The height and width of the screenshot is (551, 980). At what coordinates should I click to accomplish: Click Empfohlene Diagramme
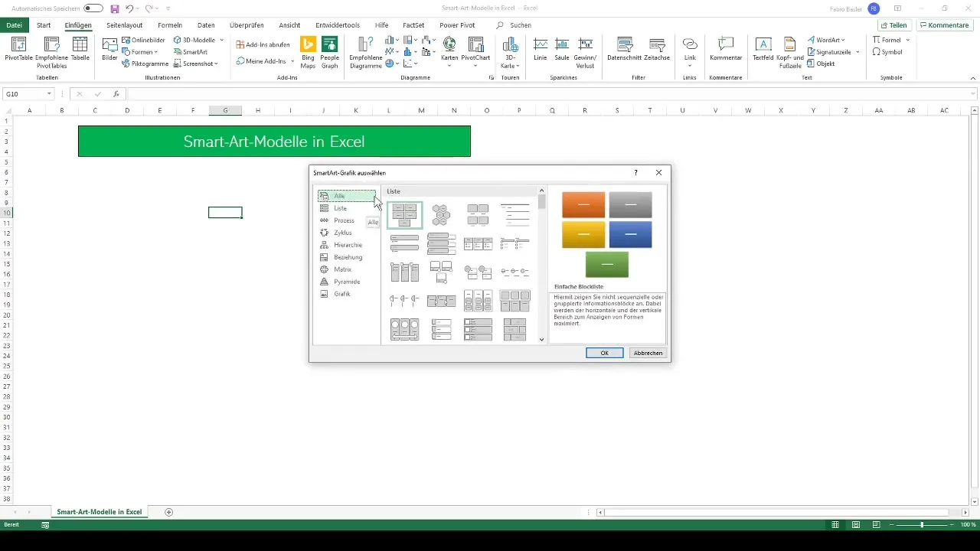(x=366, y=53)
